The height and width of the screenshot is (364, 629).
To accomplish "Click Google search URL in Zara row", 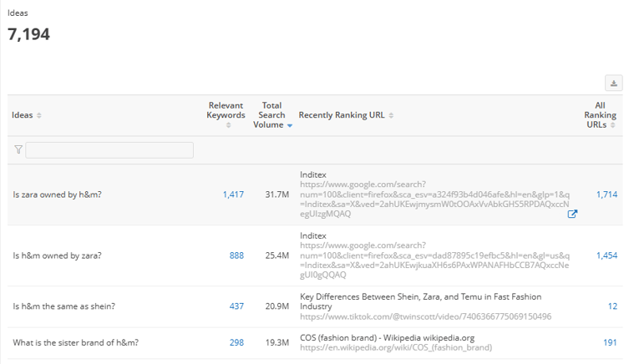I will [x=434, y=200].
